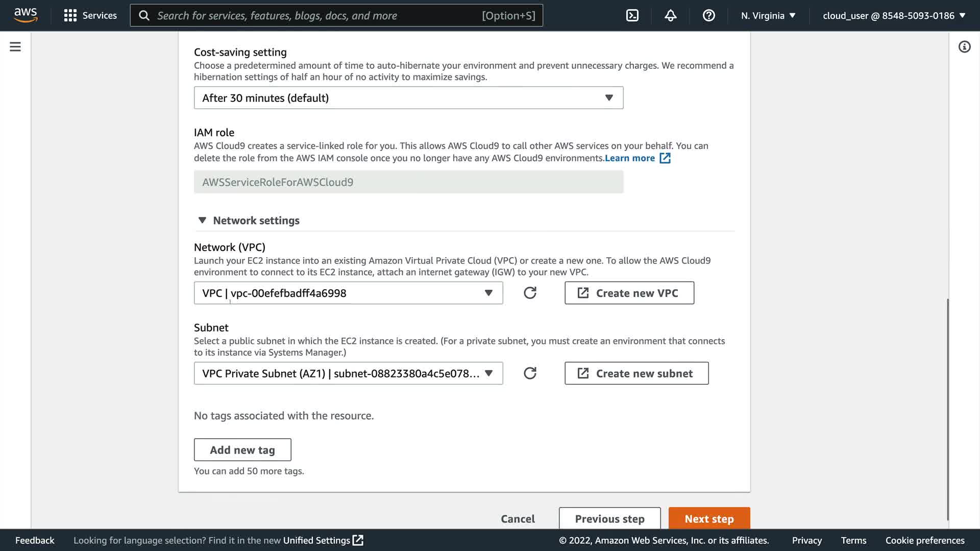The height and width of the screenshot is (551, 980).
Task: Click the Next step button
Action: (709, 518)
